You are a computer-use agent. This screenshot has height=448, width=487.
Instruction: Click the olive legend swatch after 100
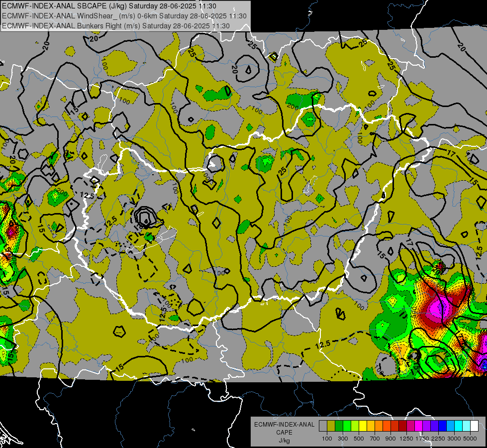coord(331,426)
